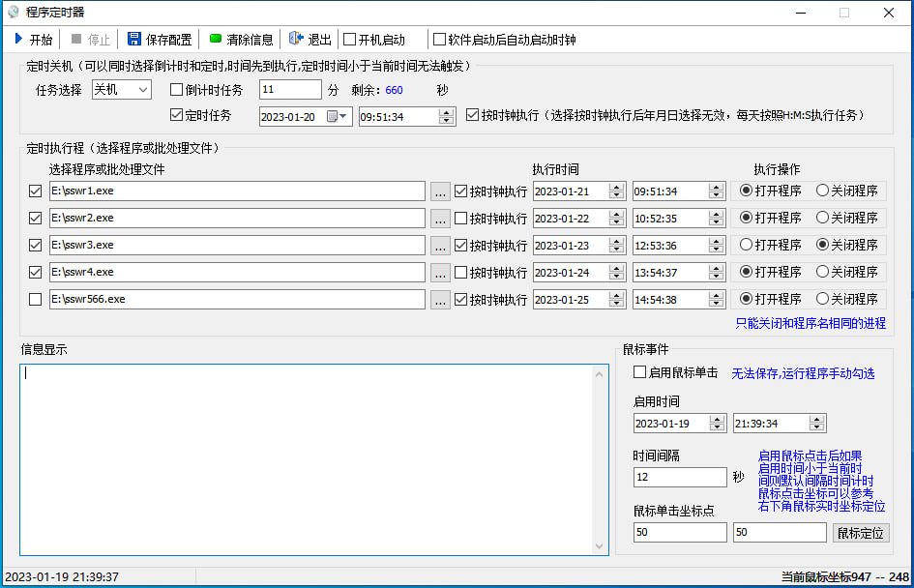Viewport: 914px width, 588px height.
Task: Click the date spinner for 2023-01-22
Action: (x=616, y=219)
